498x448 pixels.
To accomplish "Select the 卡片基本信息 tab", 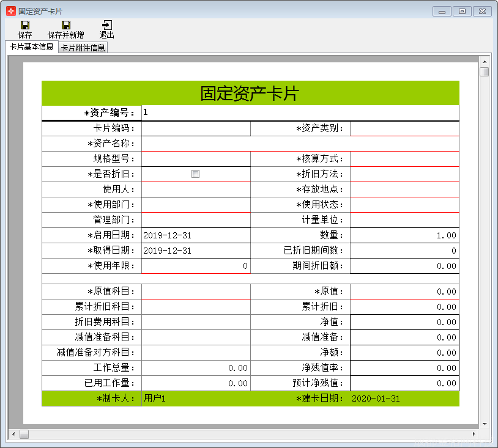I will (x=32, y=47).
